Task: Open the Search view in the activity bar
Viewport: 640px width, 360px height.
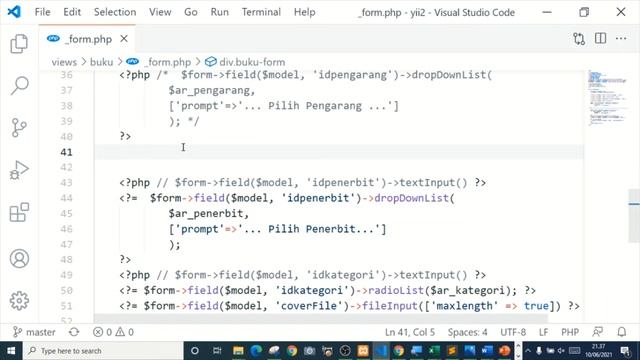Action: coord(19,86)
